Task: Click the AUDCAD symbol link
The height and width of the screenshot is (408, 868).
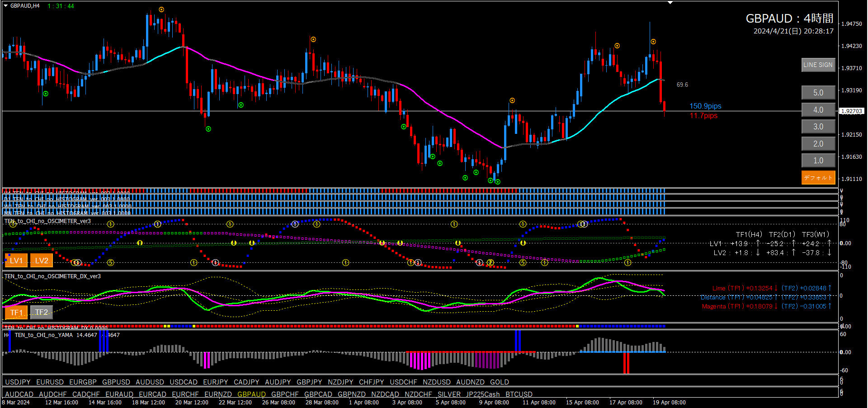Action: point(19,394)
